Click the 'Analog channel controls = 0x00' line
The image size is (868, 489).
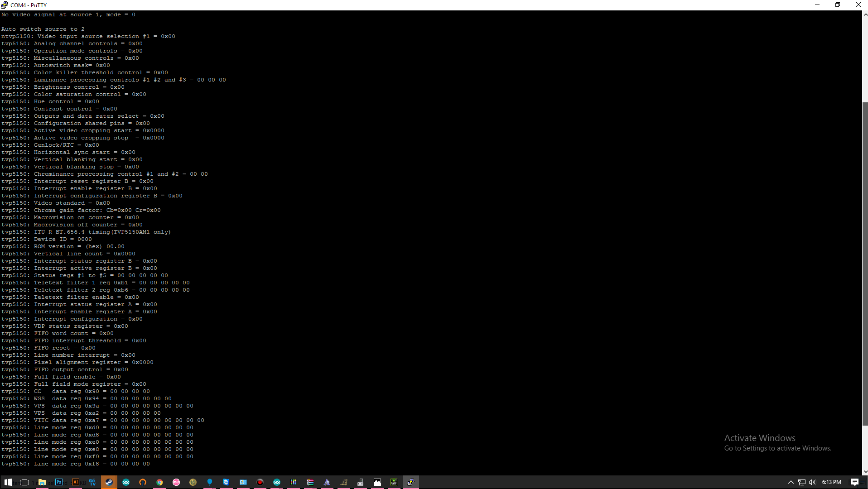(x=72, y=43)
